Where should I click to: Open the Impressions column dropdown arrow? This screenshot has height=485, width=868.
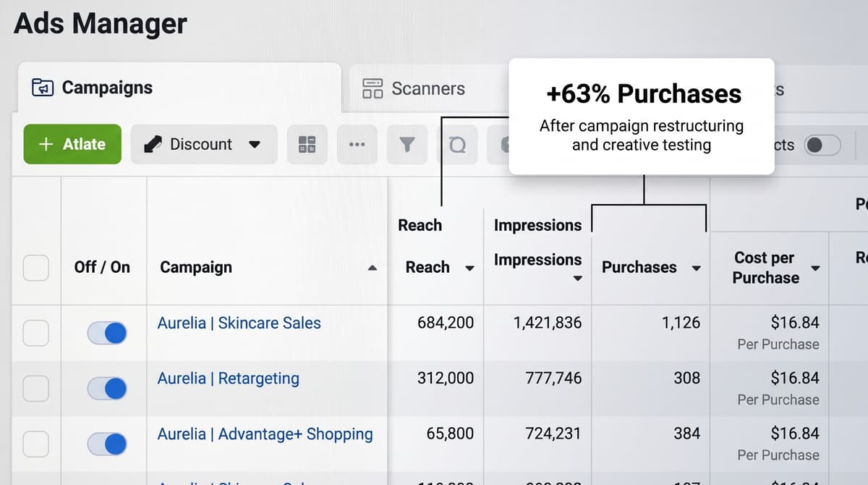click(577, 279)
